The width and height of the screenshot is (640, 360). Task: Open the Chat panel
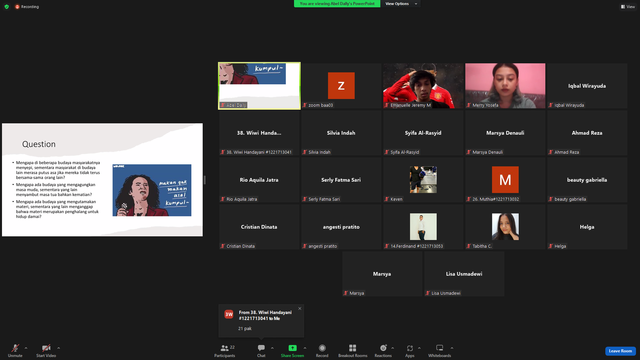coord(261,350)
